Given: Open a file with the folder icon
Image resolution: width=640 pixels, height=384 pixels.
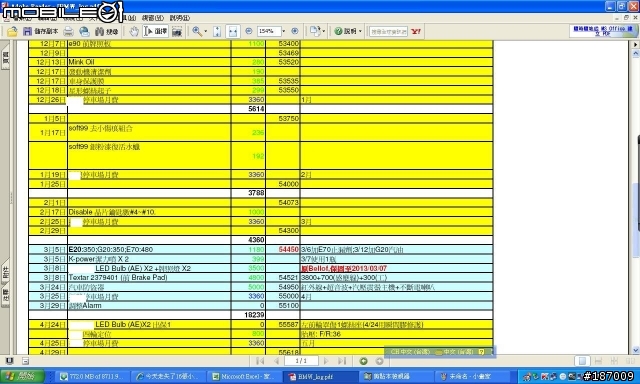Looking at the screenshot, I should (x=12, y=31).
